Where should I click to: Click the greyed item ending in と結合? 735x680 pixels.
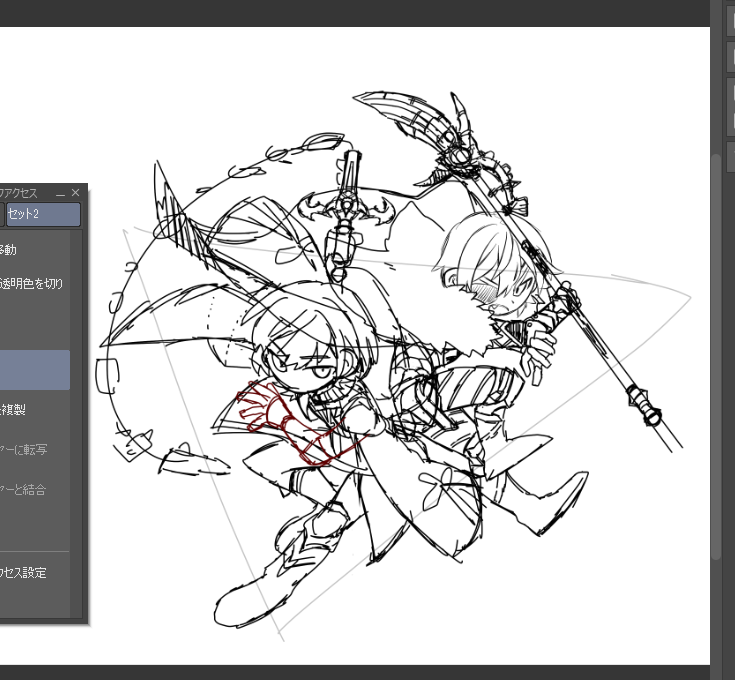click(35, 490)
